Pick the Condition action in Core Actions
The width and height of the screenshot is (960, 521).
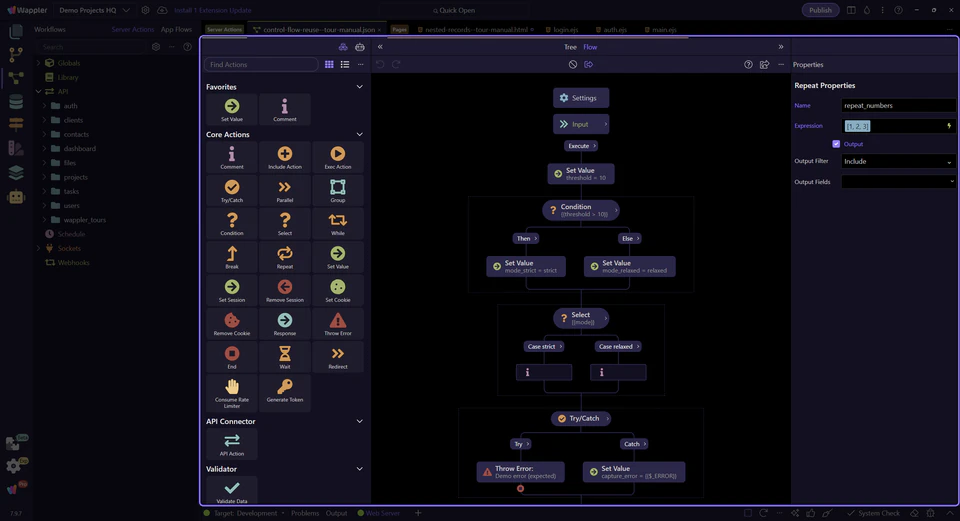pyautogui.click(x=232, y=224)
